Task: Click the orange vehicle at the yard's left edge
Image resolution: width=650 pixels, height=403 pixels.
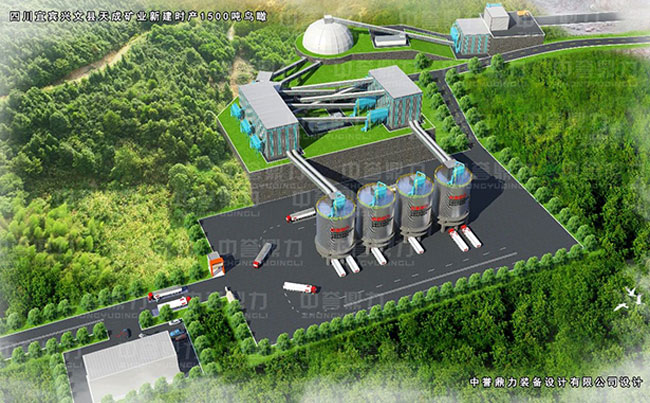Action: [x=215, y=264]
